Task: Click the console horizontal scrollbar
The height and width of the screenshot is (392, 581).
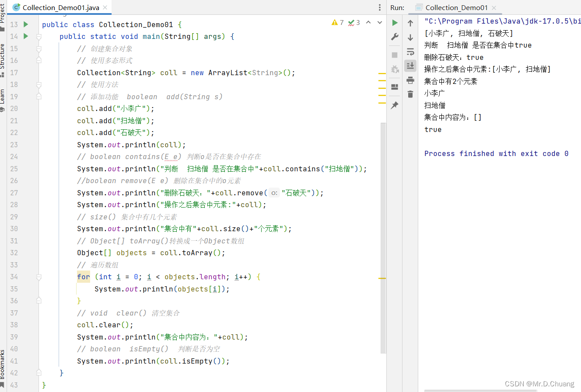Action: [x=480, y=391]
